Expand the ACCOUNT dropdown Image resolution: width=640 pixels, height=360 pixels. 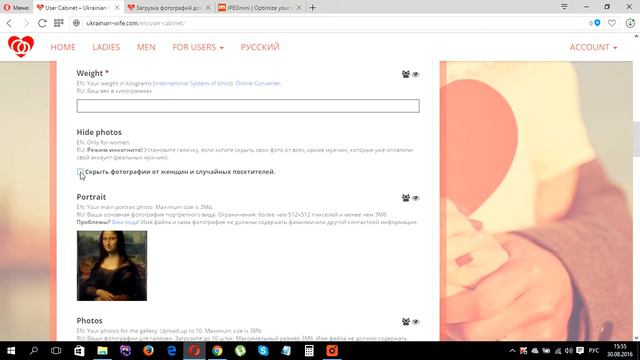coord(593,47)
